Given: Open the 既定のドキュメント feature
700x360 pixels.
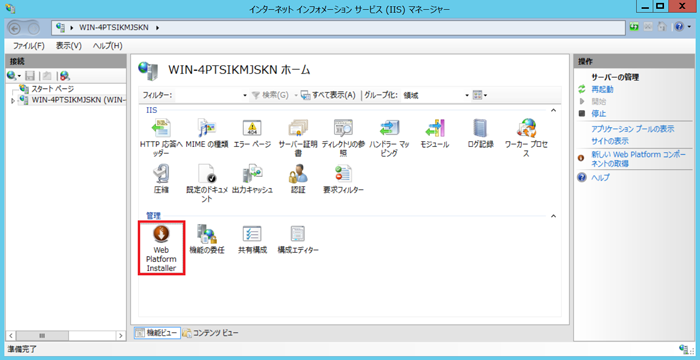Looking at the screenshot, I should coord(207,183).
